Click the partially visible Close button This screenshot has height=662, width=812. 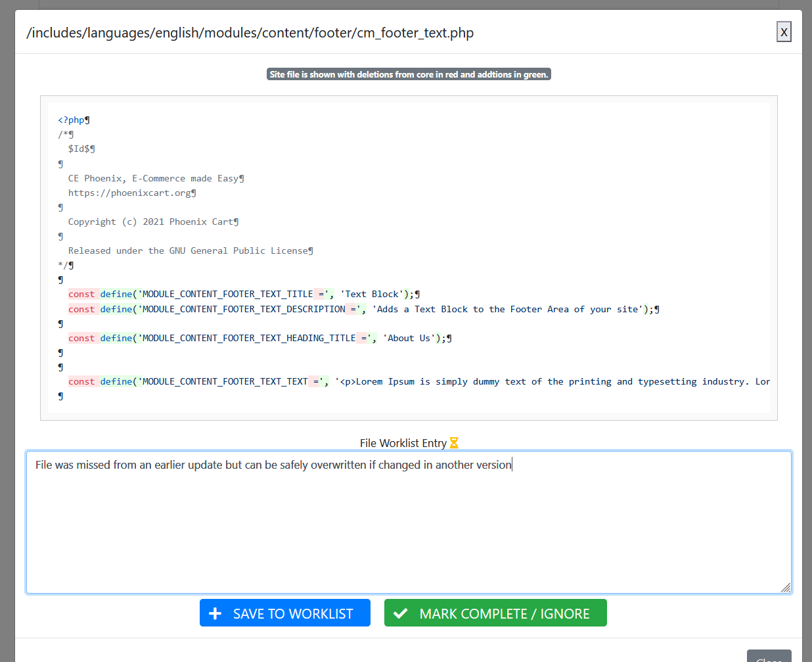pos(769,656)
